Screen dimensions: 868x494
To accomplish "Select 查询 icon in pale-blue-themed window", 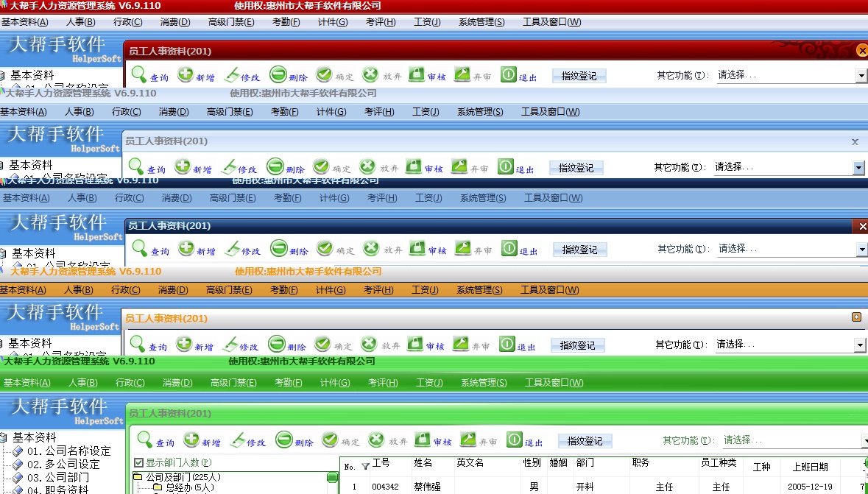I will pos(135,166).
